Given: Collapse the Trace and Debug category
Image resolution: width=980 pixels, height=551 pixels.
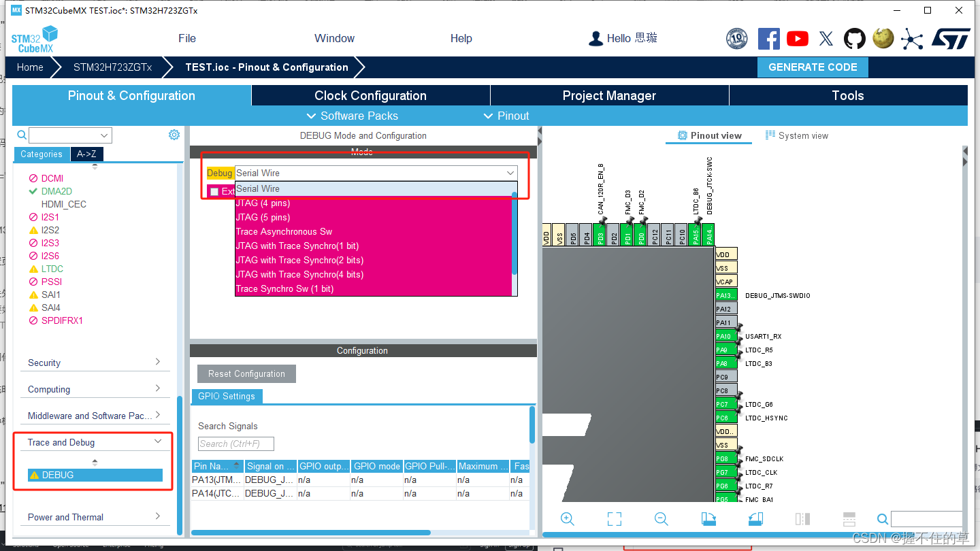Looking at the screenshot, I should [x=94, y=442].
